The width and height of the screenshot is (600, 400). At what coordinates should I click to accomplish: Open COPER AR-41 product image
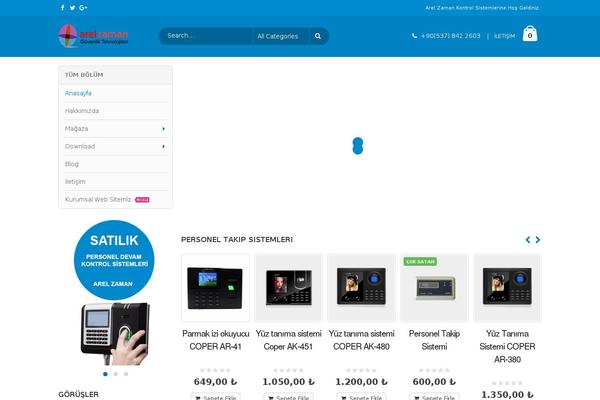pos(215,287)
